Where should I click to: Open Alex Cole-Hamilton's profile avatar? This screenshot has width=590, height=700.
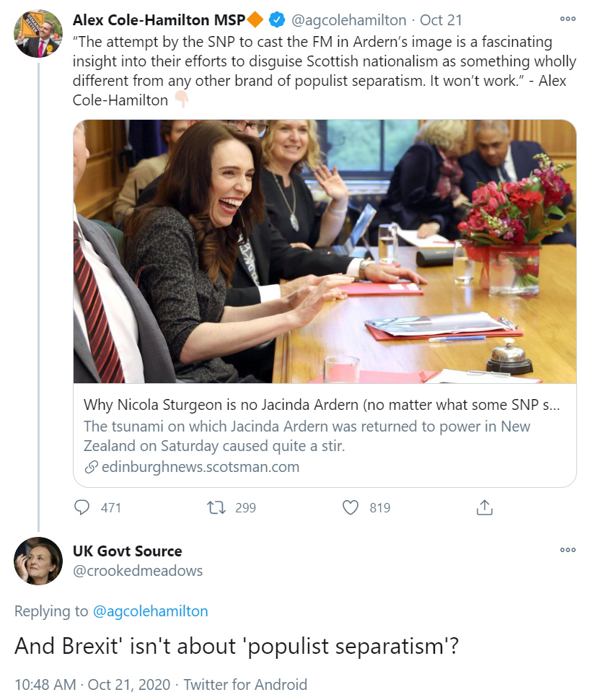tap(38, 34)
